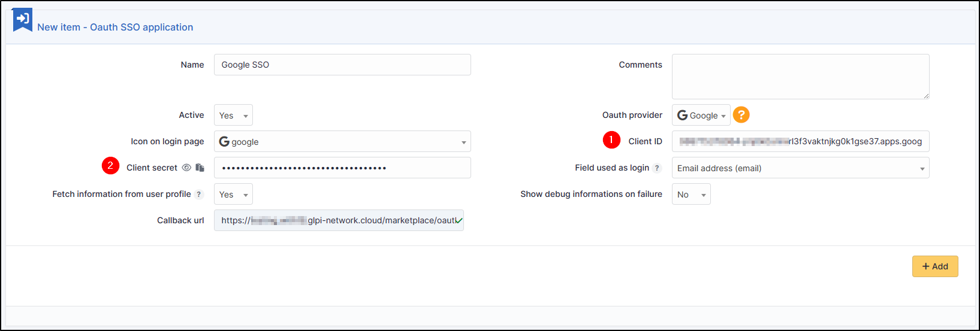This screenshot has width=980, height=331.
Task: Click inside the Comments text area
Action: click(800, 77)
